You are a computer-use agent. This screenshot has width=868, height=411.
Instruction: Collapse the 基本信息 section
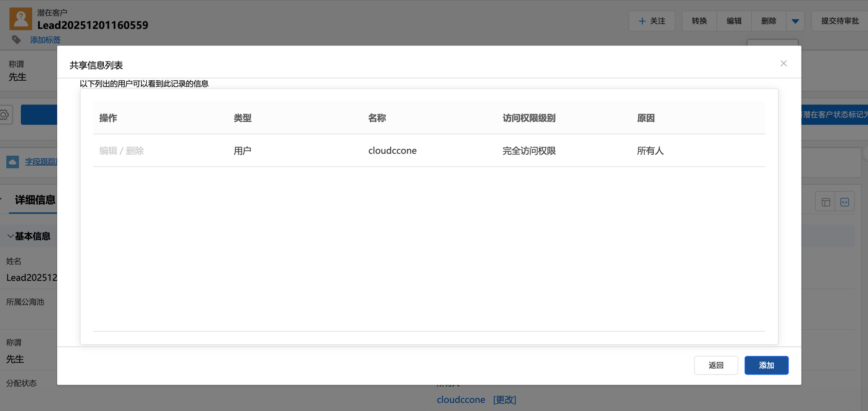click(10, 236)
